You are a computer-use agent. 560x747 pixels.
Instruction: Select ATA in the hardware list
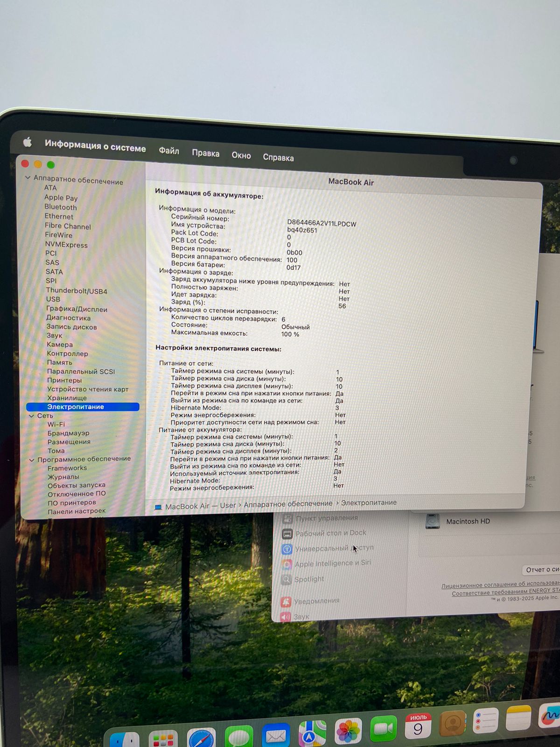click(x=50, y=188)
